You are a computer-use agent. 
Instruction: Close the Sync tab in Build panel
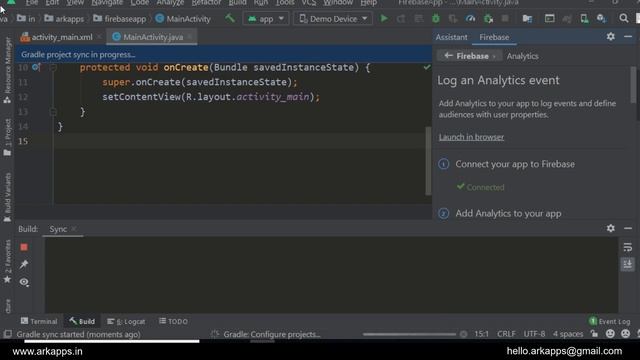(x=74, y=229)
